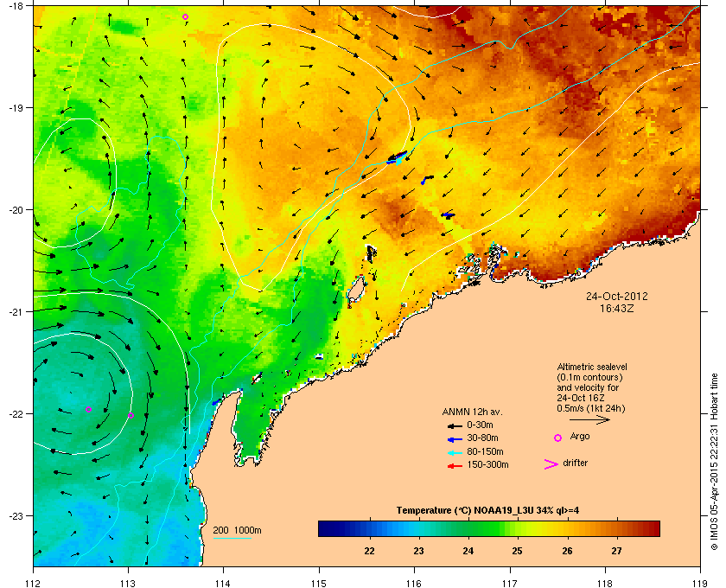The image size is (726, 588).
Task: Click the blue 30-80m legend arrow
Action: coord(455,438)
